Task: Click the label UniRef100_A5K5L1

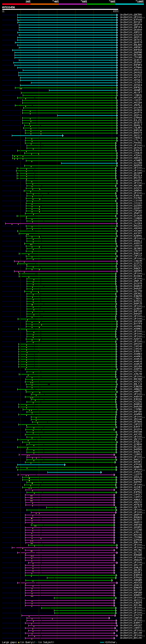Action: click(x=131, y=105)
